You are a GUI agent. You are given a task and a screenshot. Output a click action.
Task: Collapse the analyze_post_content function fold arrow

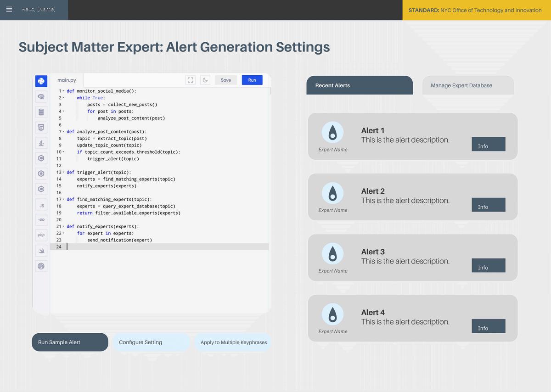(63, 132)
